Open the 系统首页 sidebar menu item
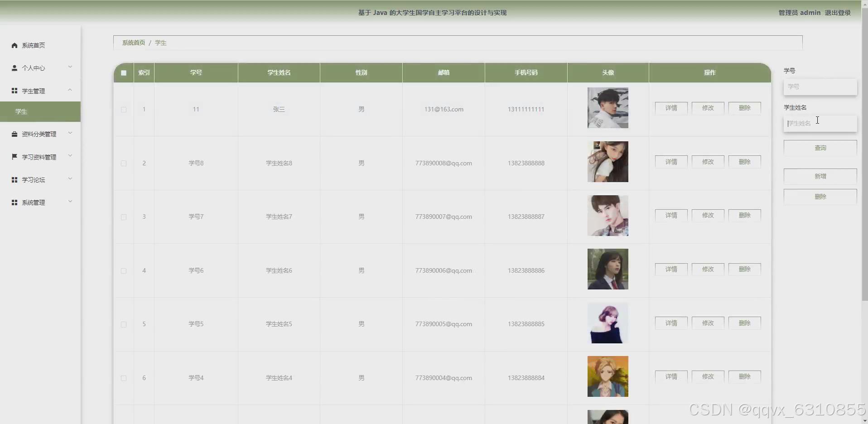 (40, 45)
